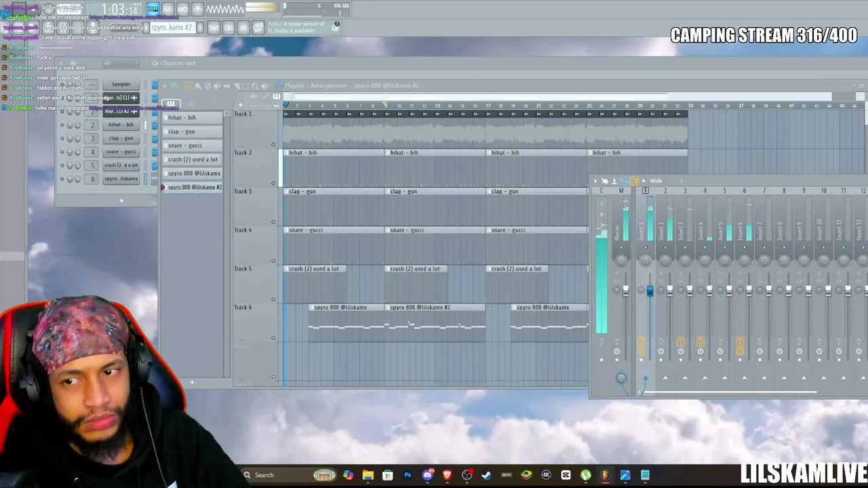The image size is (868, 488).
Task: Open Steam from the taskbar
Action: [486, 475]
